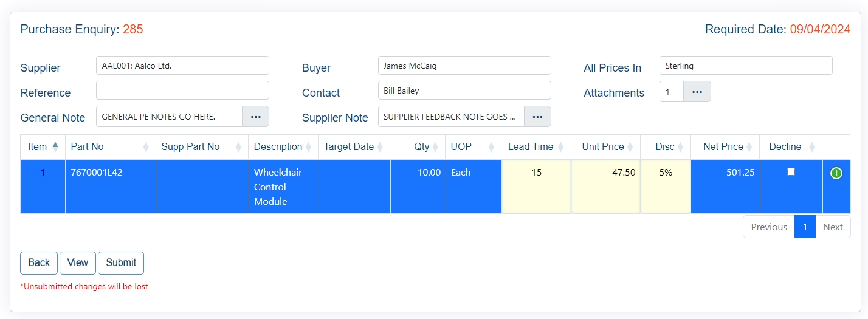This screenshot has width=868, height=319.
Task: Go to page 1 in pagination
Action: tap(804, 227)
